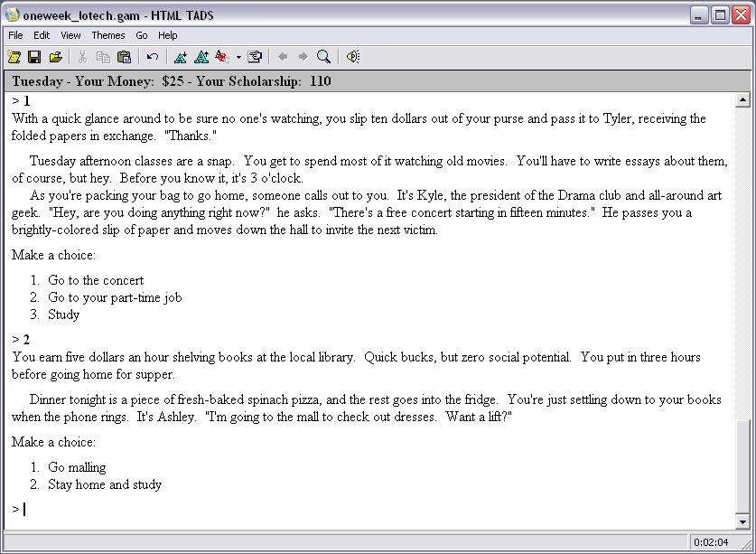
Task: Click the "Go to the concert" choice text
Action: [x=96, y=280]
